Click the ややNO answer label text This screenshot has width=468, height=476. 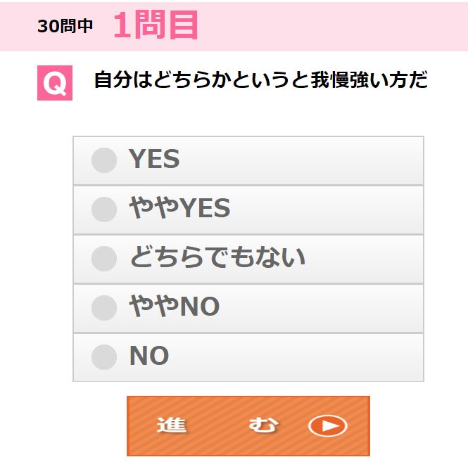pyautogui.click(x=175, y=306)
